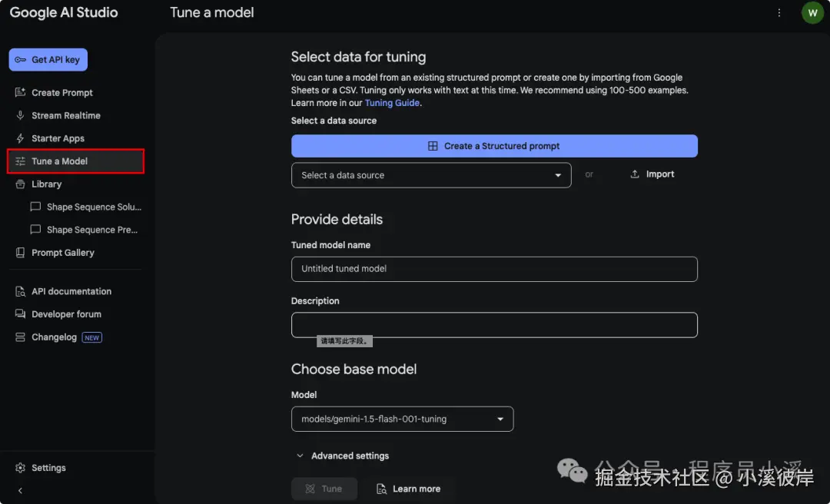Screen dimensions: 830x504
Task: Click the Starter Apps lightning icon
Action: pos(20,138)
